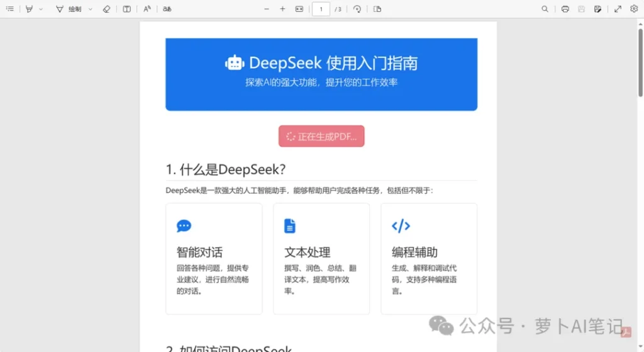Zoom out with the minus button

(x=267, y=9)
